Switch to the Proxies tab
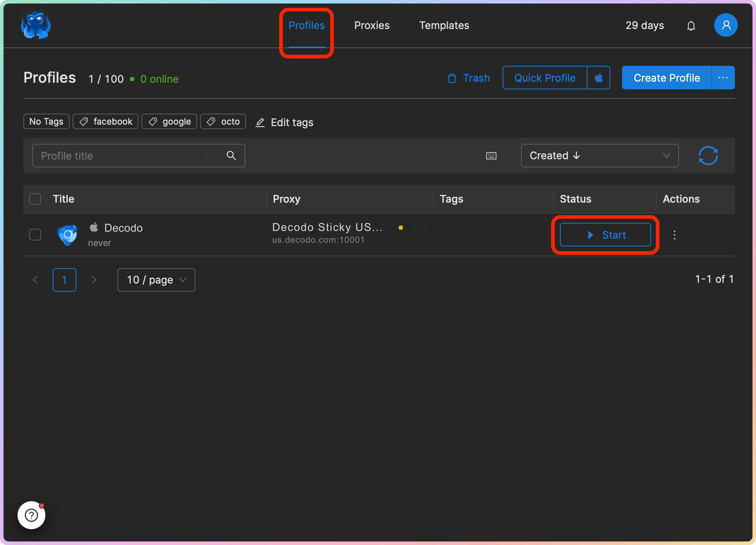The width and height of the screenshot is (756, 545). click(x=372, y=25)
